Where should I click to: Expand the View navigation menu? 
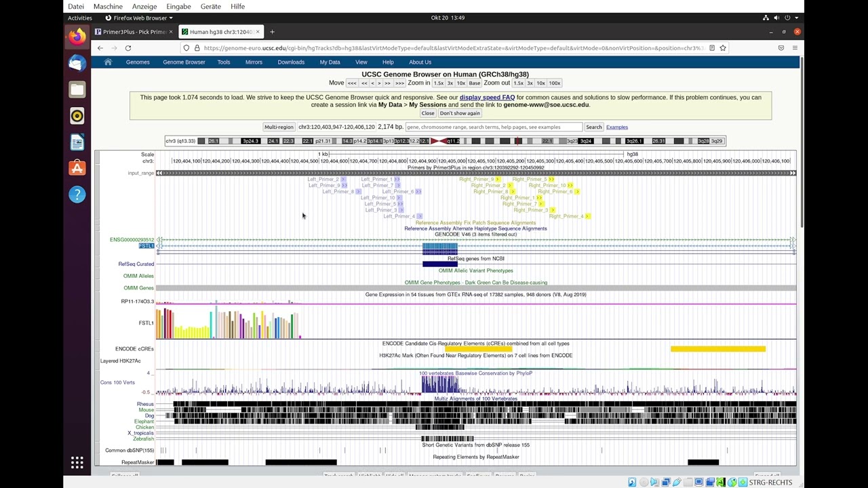(x=361, y=62)
